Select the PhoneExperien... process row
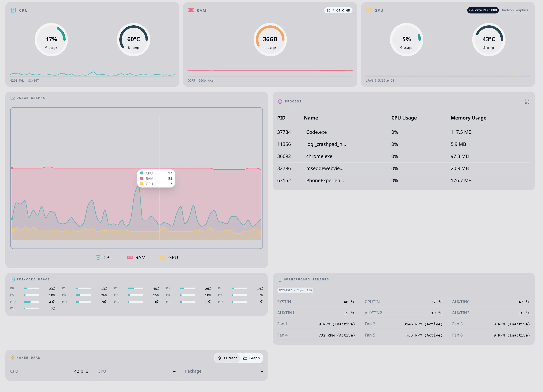543x392 pixels. [403, 181]
